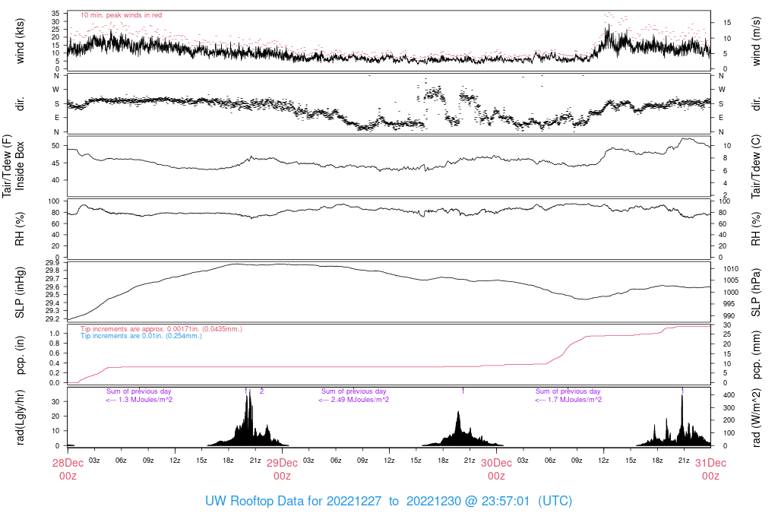
Task: Click the 'Tair/Tdew (C)' axis label
Action: coord(756,166)
